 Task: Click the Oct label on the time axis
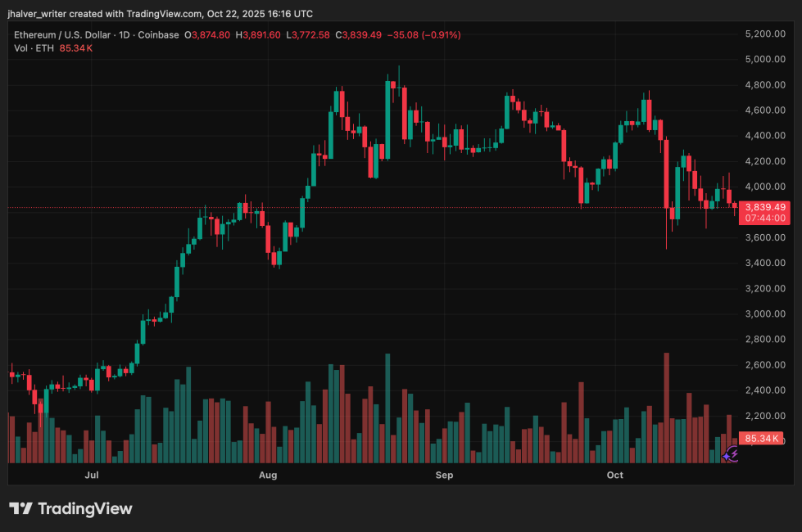pos(614,475)
